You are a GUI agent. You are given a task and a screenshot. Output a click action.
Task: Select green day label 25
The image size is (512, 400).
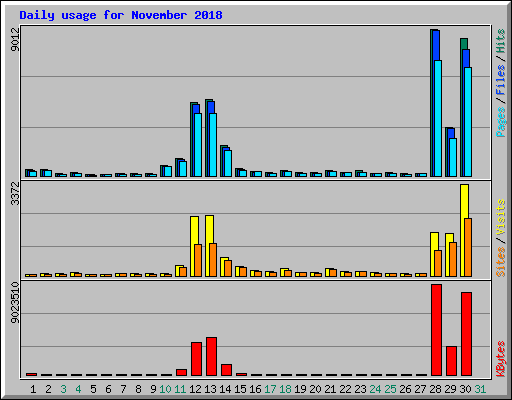point(390,389)
